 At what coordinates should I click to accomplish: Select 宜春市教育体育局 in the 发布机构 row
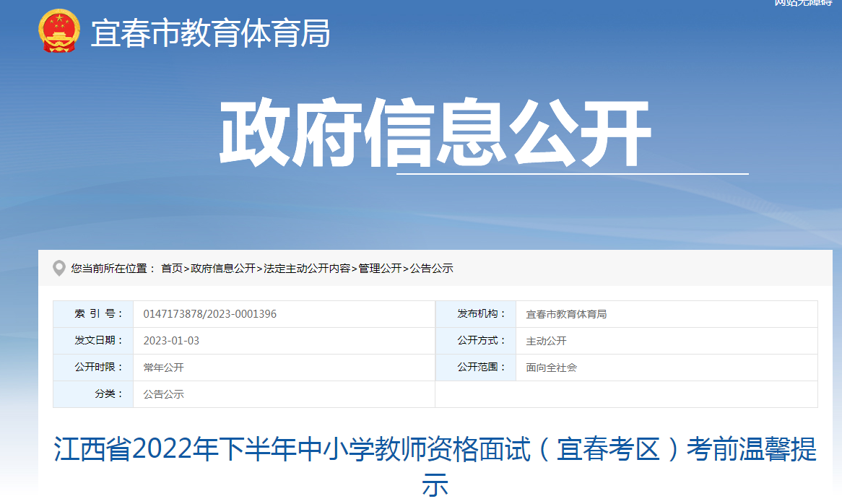(566, 314)
